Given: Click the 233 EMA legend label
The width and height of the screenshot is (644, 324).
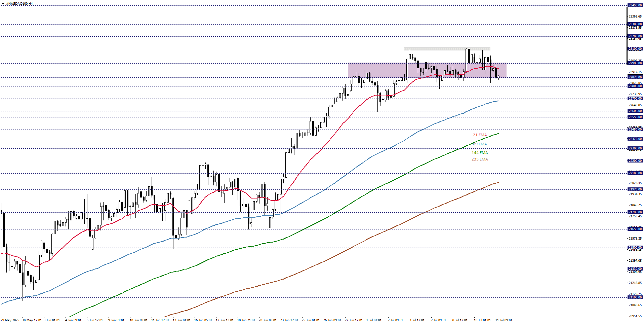Looking at the screenshot, I should coord(480,159).
